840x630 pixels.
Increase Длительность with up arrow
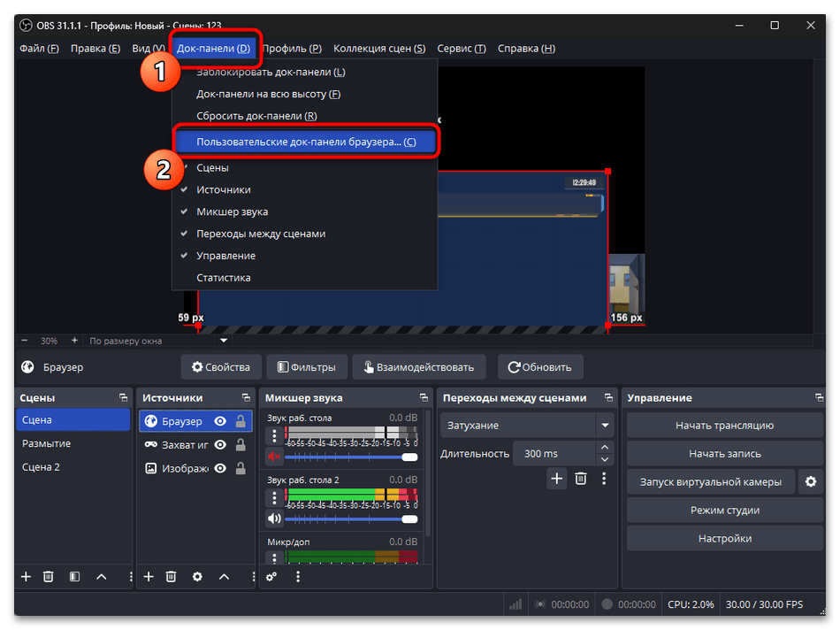pos(605,447)
